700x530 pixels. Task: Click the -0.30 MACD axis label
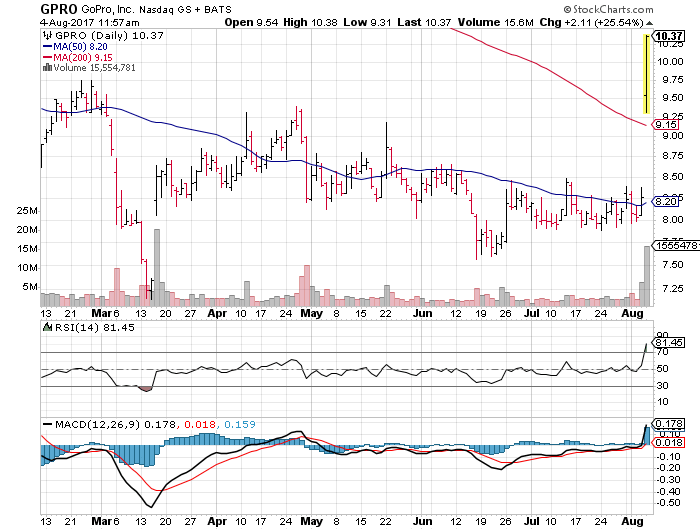click(668, 480)
